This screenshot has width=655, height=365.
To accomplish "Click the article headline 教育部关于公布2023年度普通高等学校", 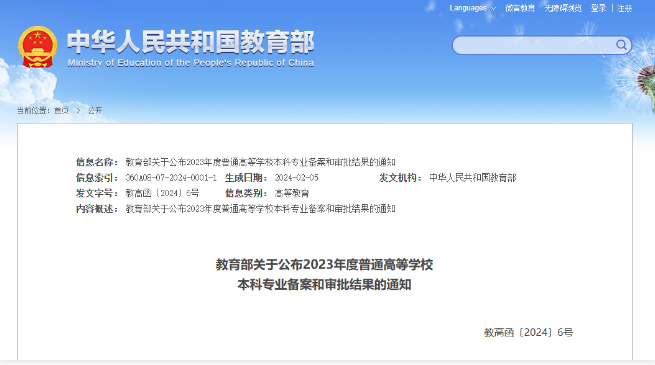I will click(325, 265).
